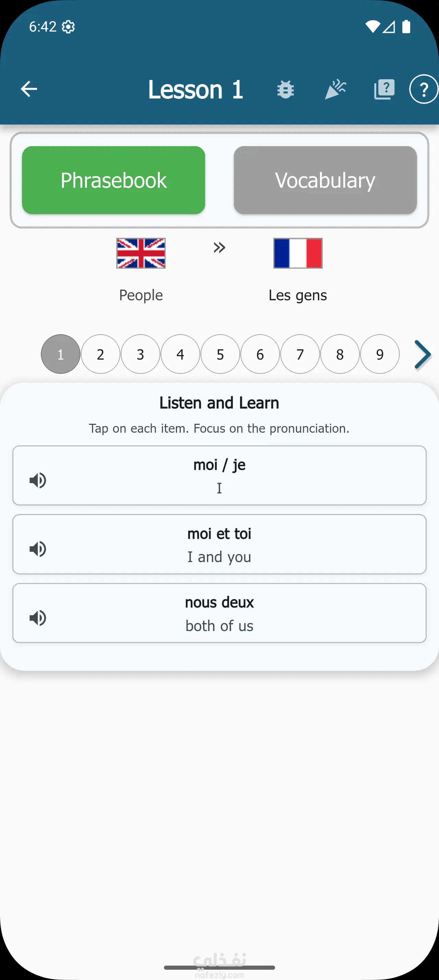Play audio for 'nous deux'
The width and height of the screenshot is (439, 980).
(38, 618)
